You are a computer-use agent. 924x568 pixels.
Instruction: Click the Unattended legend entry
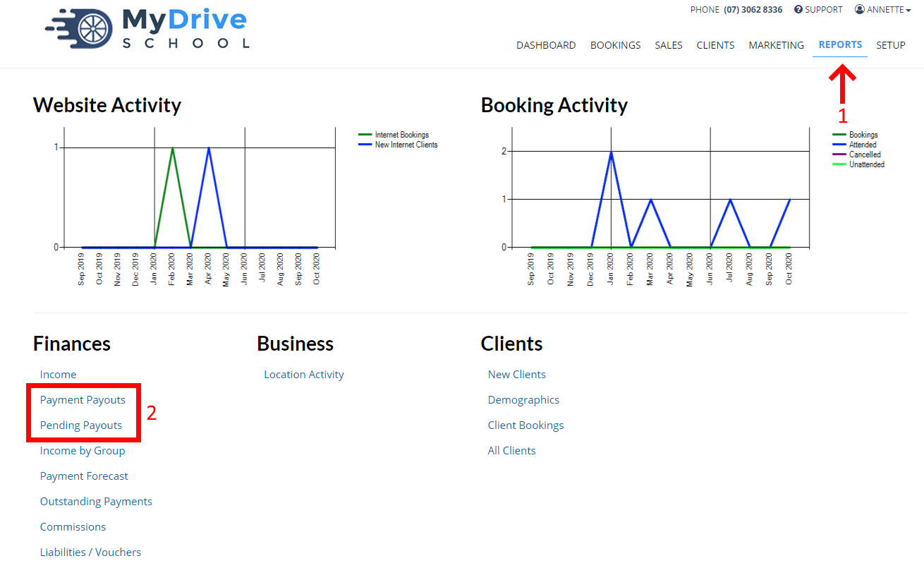click(x=859, y=164)
